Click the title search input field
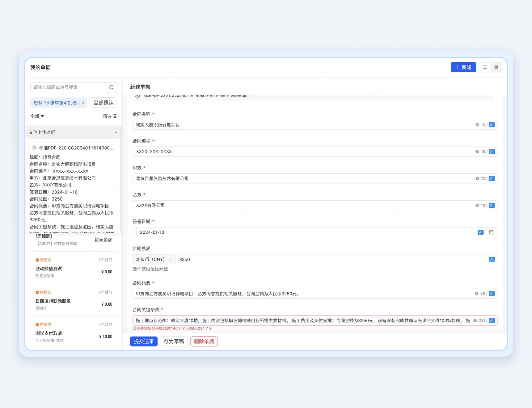The image size is (532, 408). 69,87
